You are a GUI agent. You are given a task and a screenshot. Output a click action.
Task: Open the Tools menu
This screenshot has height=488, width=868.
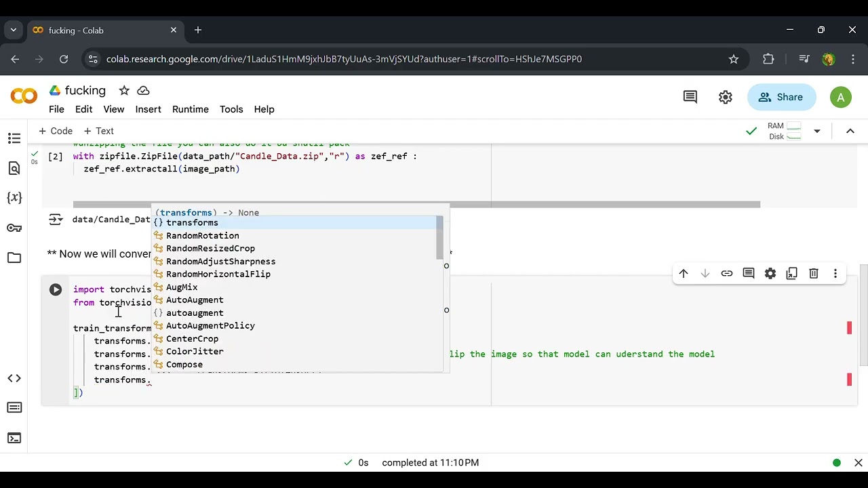231,109
